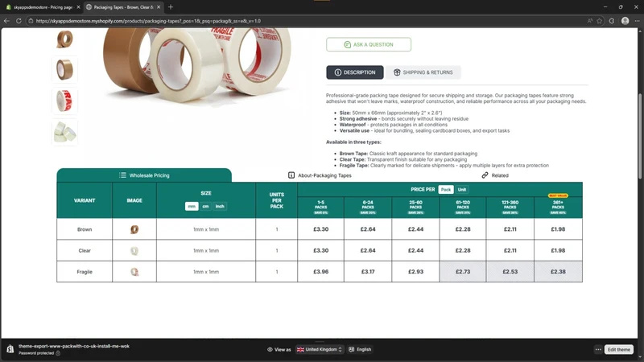Set size unit to cm
The image size is (644, 362).
coord(205,206)
